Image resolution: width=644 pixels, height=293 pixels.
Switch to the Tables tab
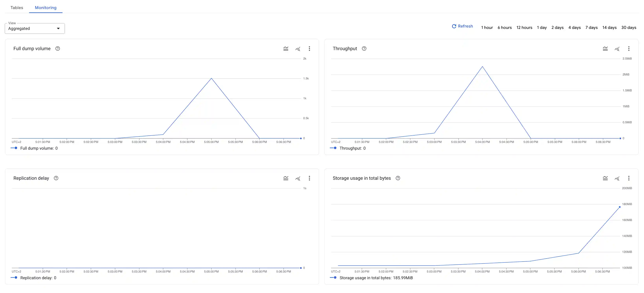(17, 7)
